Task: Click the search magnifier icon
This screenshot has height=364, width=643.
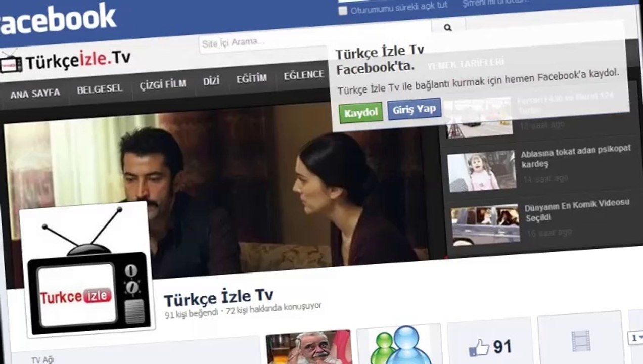Action: click(x=448, y=28)
